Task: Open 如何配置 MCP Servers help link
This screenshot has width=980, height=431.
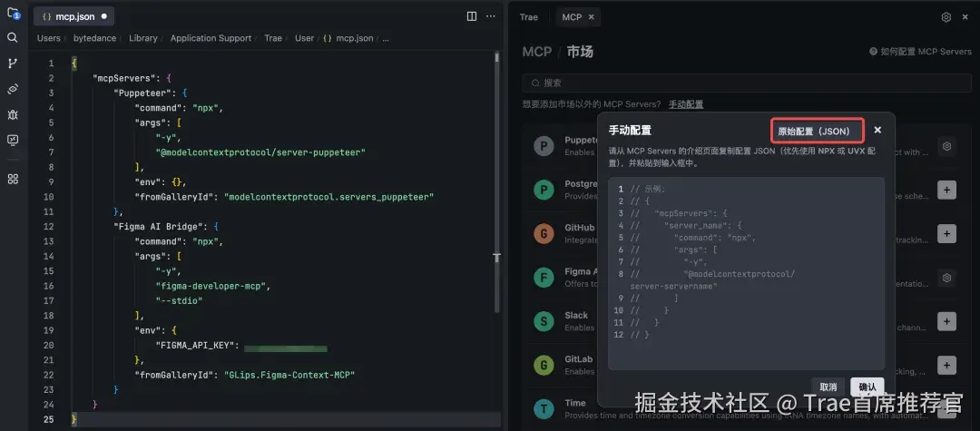Action: point(921,51)
